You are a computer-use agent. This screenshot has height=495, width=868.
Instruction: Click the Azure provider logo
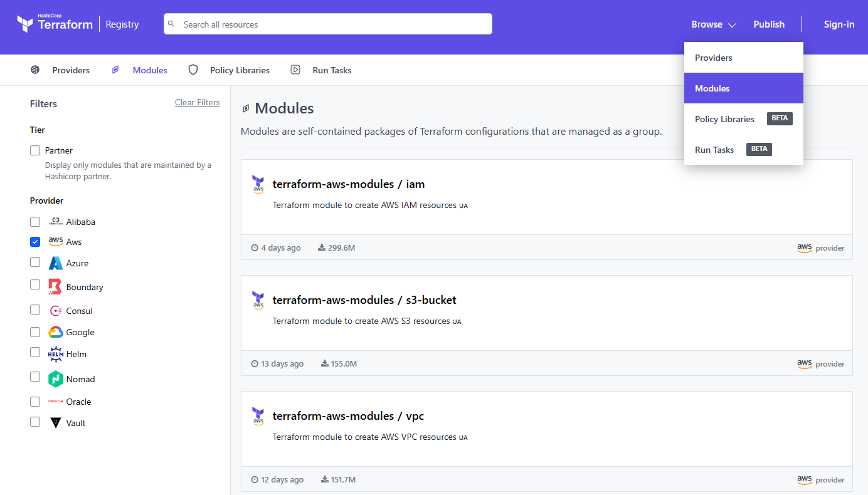coord(56,263)
